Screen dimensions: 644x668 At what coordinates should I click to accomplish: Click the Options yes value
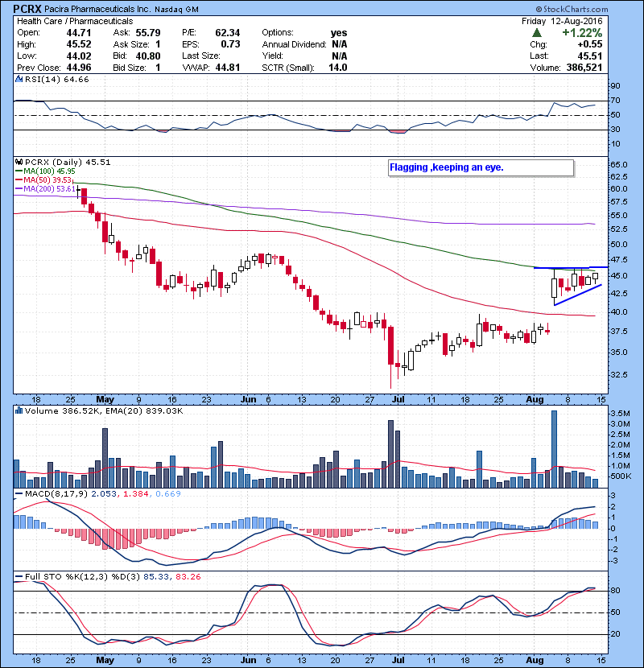(x=339, y=33)
